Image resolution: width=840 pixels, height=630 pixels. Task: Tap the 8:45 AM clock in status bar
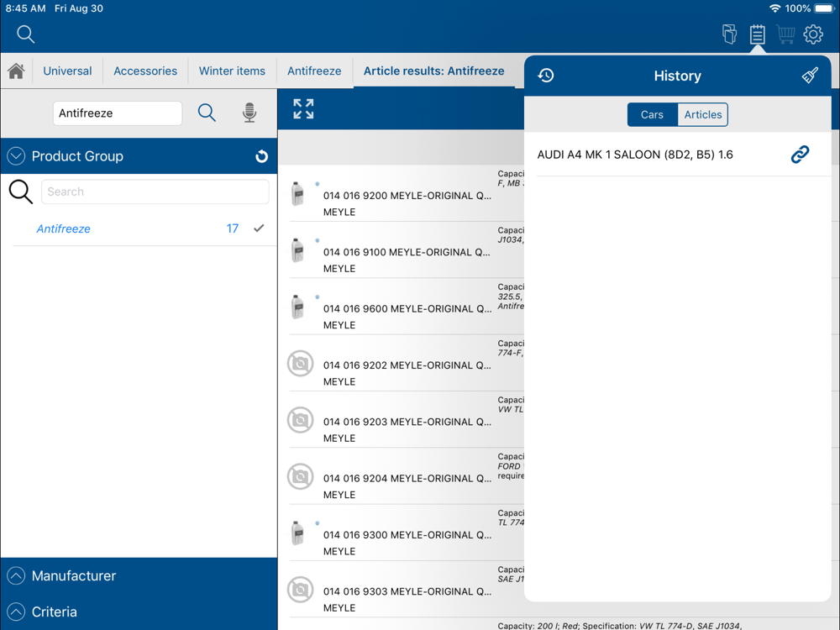pos(26,8)
